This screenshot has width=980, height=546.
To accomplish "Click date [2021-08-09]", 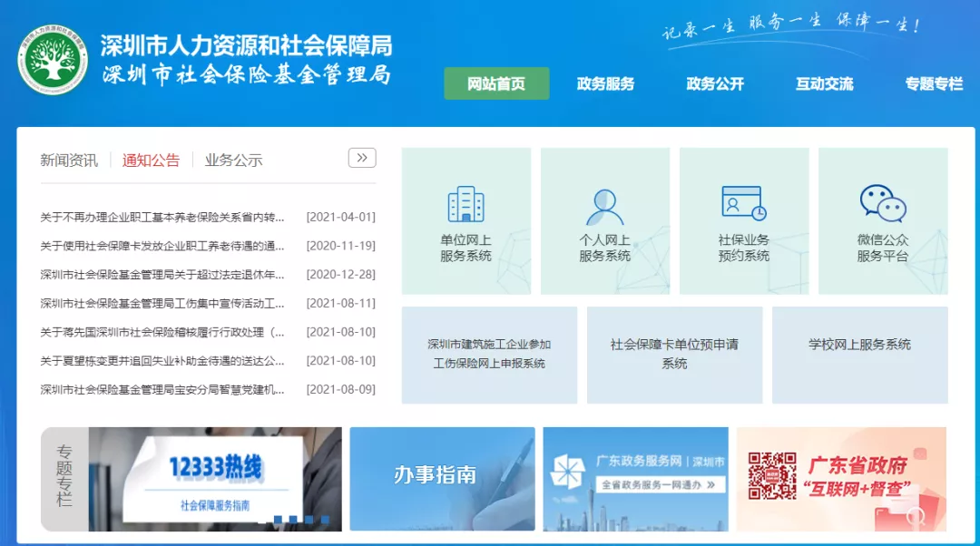I will [x=340, y=390].
